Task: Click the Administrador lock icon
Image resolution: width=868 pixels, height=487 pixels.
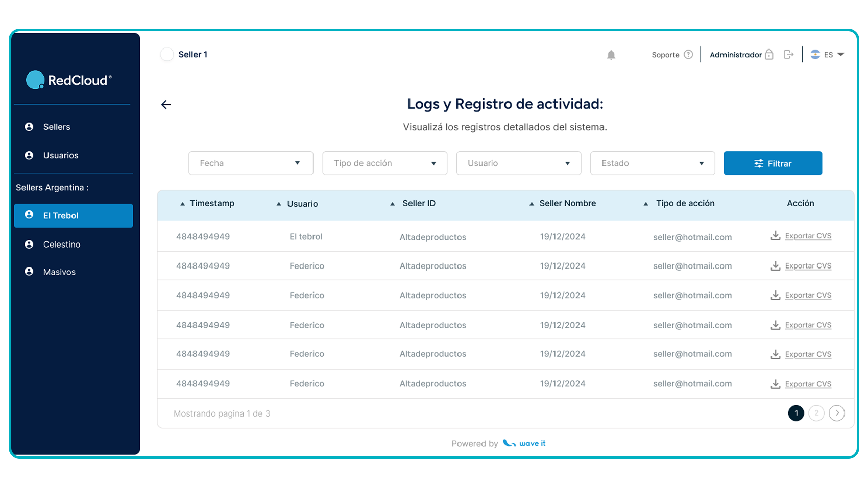Action: pyautogui.click(x=769, y=55)
